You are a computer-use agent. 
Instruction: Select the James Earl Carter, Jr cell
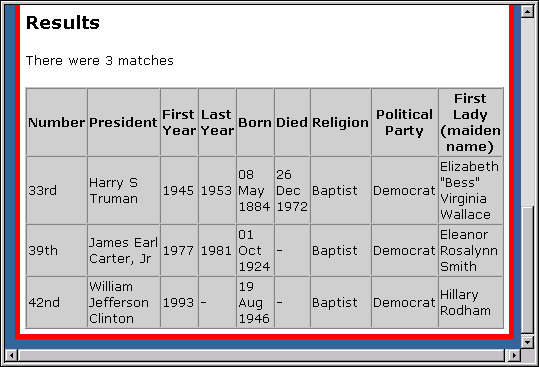point(123,250)
